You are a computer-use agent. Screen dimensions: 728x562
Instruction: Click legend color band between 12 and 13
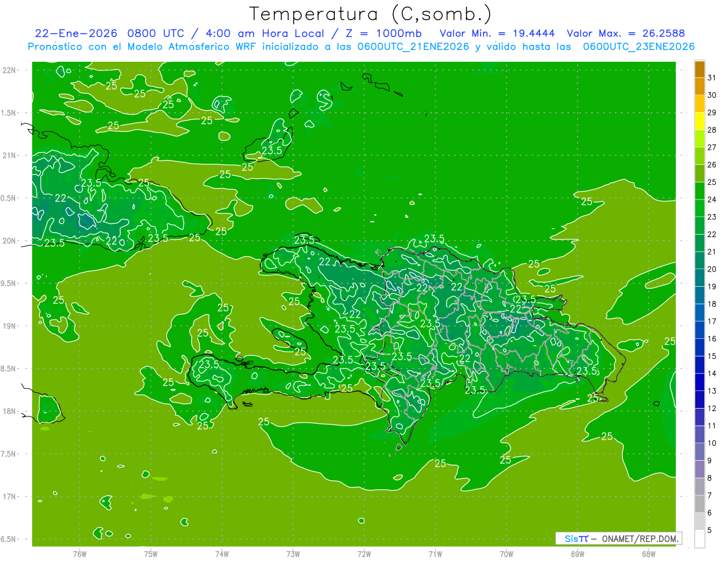coord(699,400)
